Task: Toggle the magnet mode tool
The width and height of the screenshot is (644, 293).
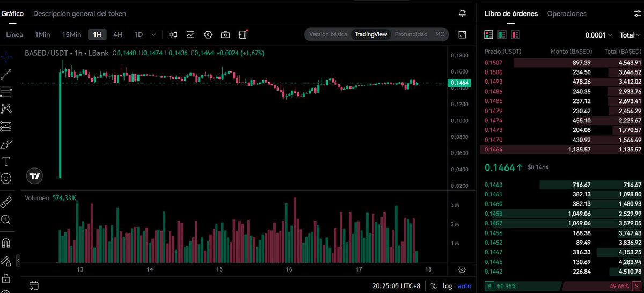Action: [x=6, y=243]
